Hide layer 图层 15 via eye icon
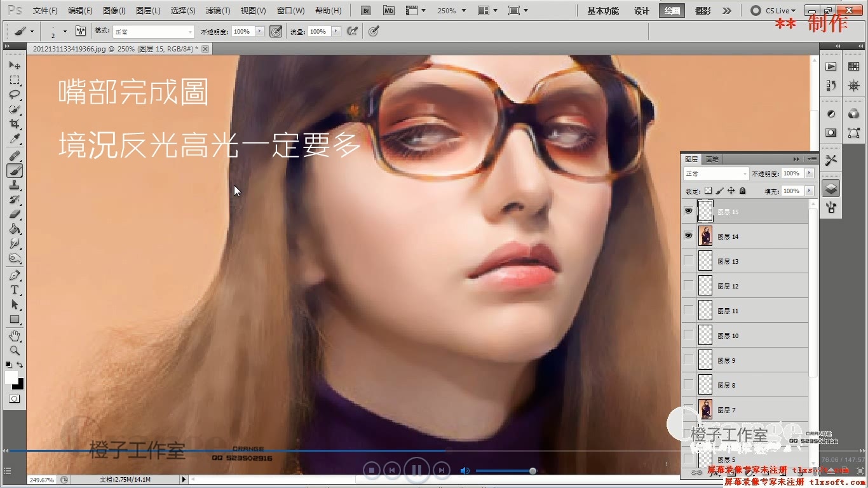The image size is (868, 488). click(x=688, y=211)
